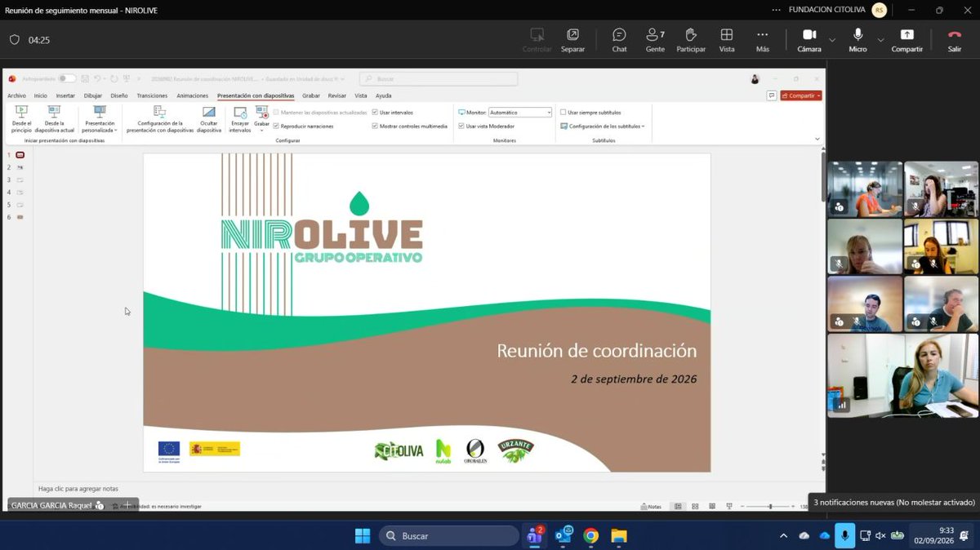Click the PowerPoint Buscar search box
This screenshot has height=550, width=980.
point(439,79)
